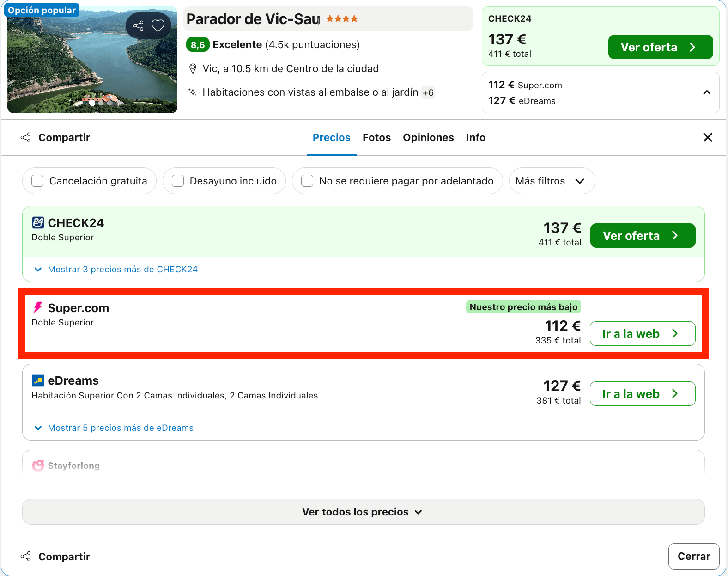
Task: Click the Parador de Vic-Sau hotel title
Action: point(253,19)
